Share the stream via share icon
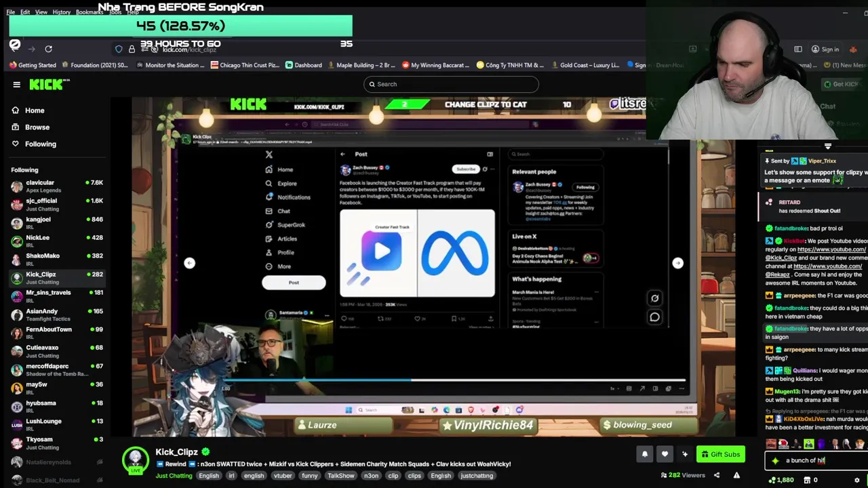This screenshot has width=868, height=488. click(x=717, y=475)
